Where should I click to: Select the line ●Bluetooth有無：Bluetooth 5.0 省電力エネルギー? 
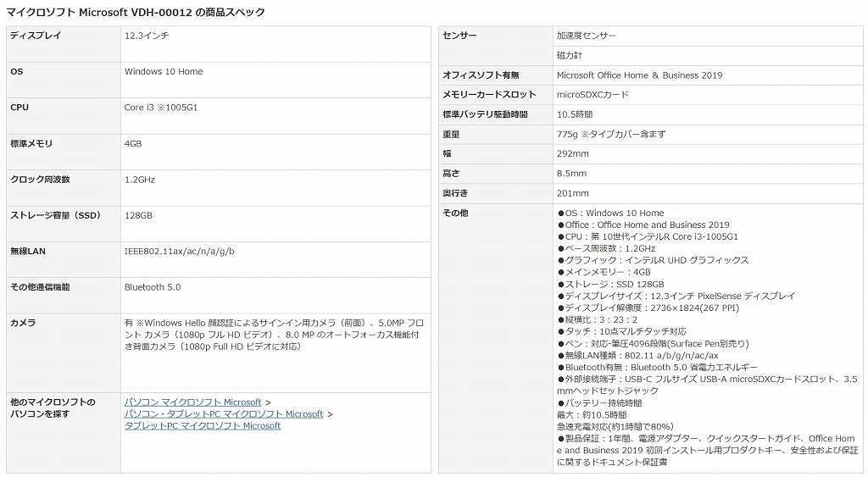point(658,368)
